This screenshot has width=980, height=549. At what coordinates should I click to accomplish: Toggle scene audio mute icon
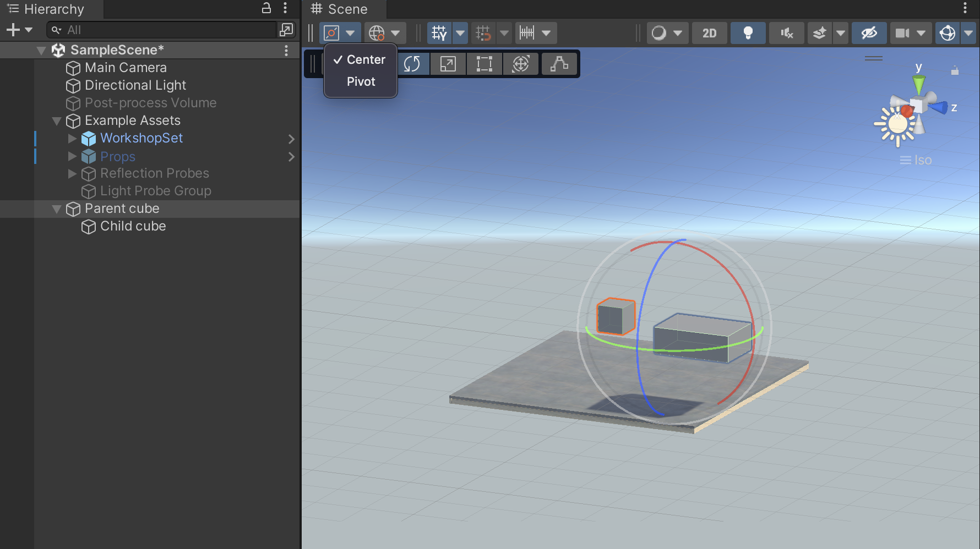787,33
